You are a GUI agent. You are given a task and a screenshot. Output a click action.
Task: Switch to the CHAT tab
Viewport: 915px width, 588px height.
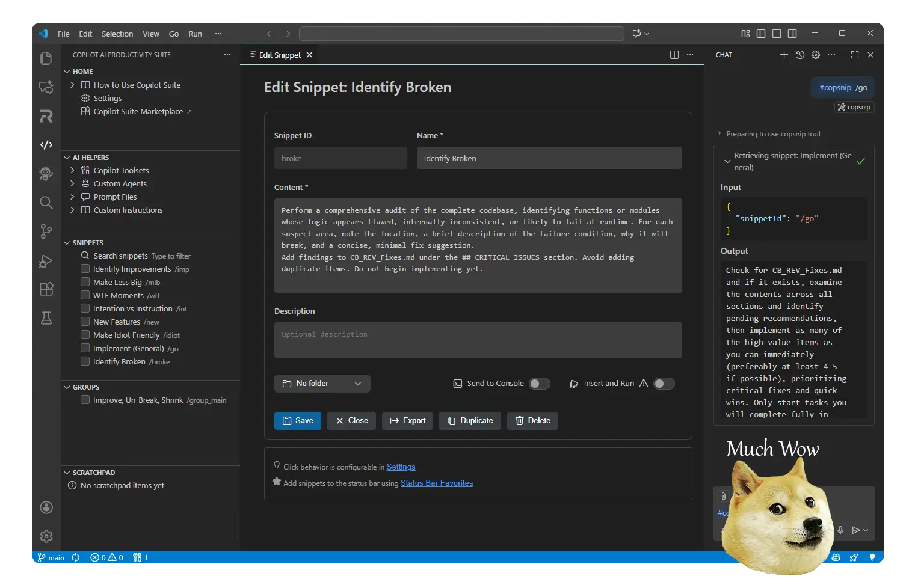tap(724, 55)
